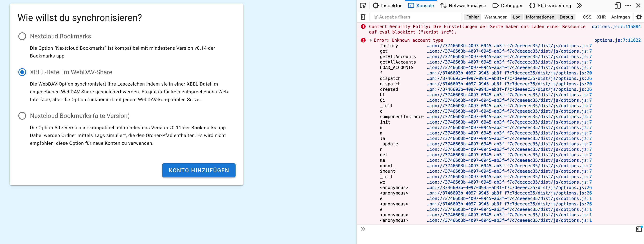Screen dimensions: 644x244
Task: Toggle the Warnungen filter
Action: (496, 17)
